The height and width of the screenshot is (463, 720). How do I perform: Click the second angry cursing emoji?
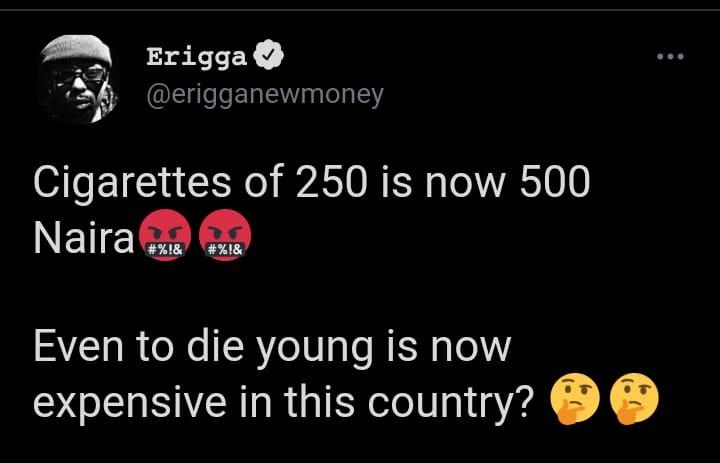pos(225,236)
